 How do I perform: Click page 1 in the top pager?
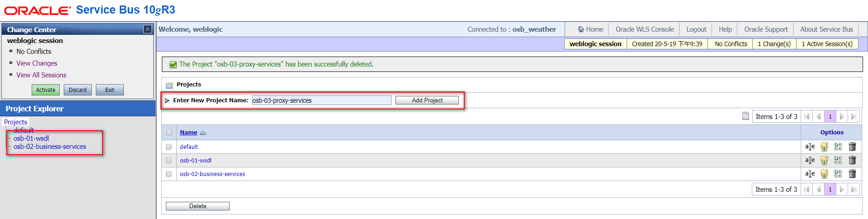pyautogui.click(x=830, y=117)
